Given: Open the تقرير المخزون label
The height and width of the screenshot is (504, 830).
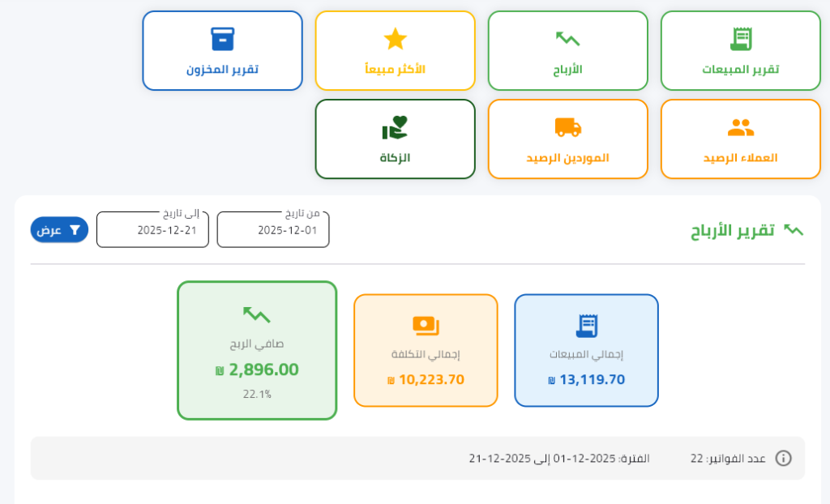Looking at the screenshot, I should [222, 70].
